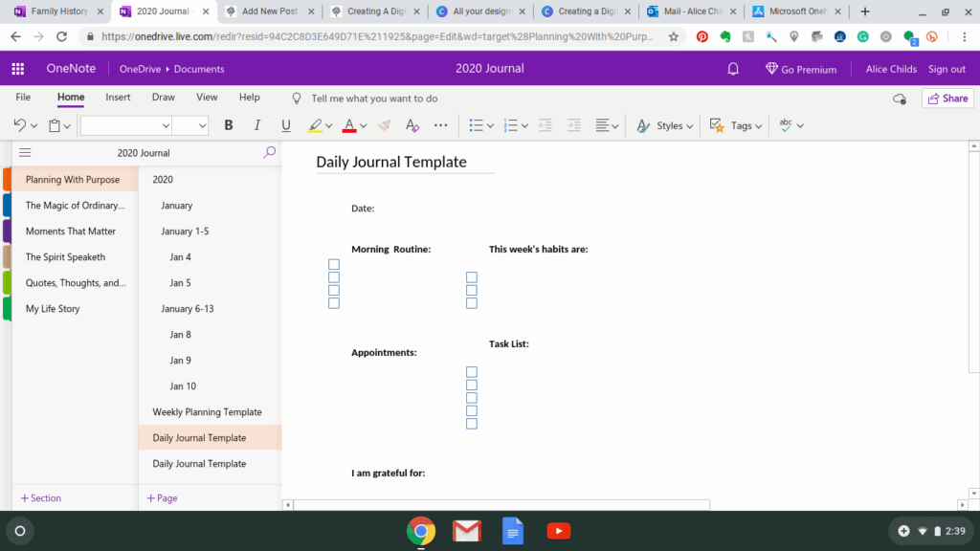Click the Tell me what you want field
This screenshot has height=551, width=980.
coord(374,99)
